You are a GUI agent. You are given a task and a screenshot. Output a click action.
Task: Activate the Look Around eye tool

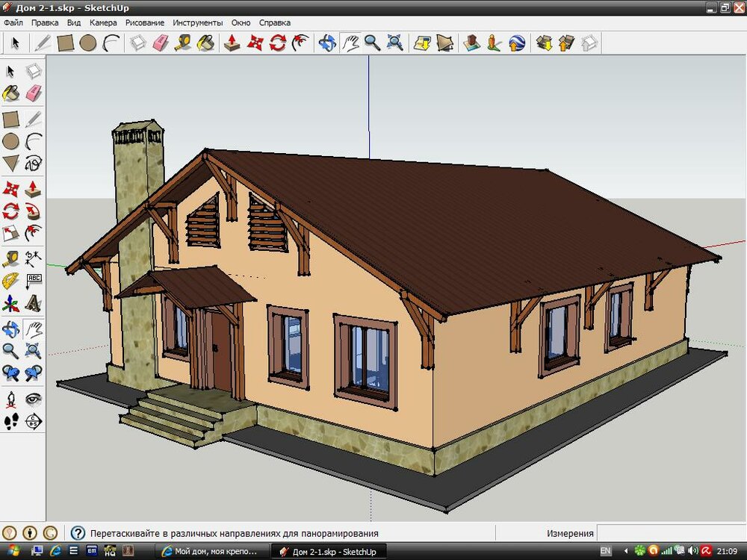(x=34, y=399)
